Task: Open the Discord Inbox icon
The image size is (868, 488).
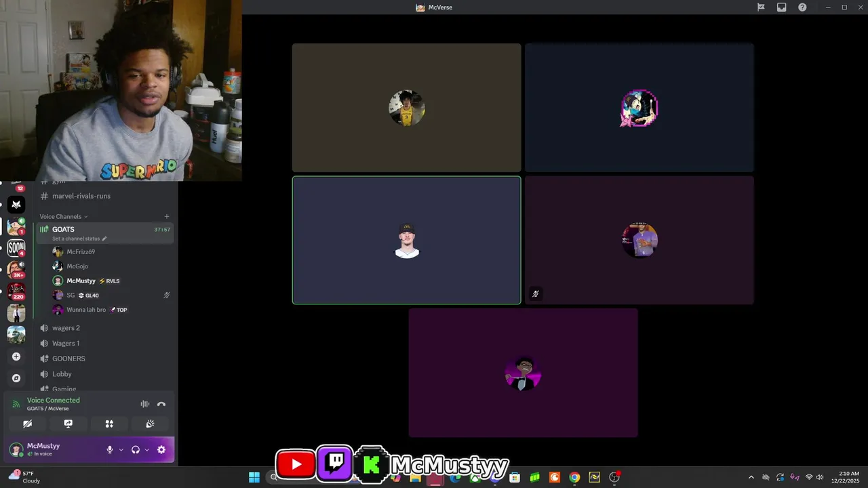Action: coord(781,7)
